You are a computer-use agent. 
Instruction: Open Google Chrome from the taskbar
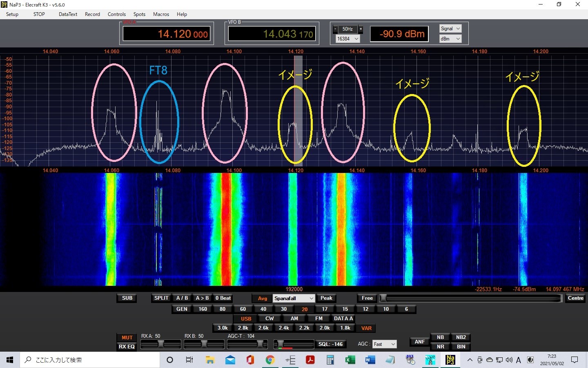click(270, 360)
